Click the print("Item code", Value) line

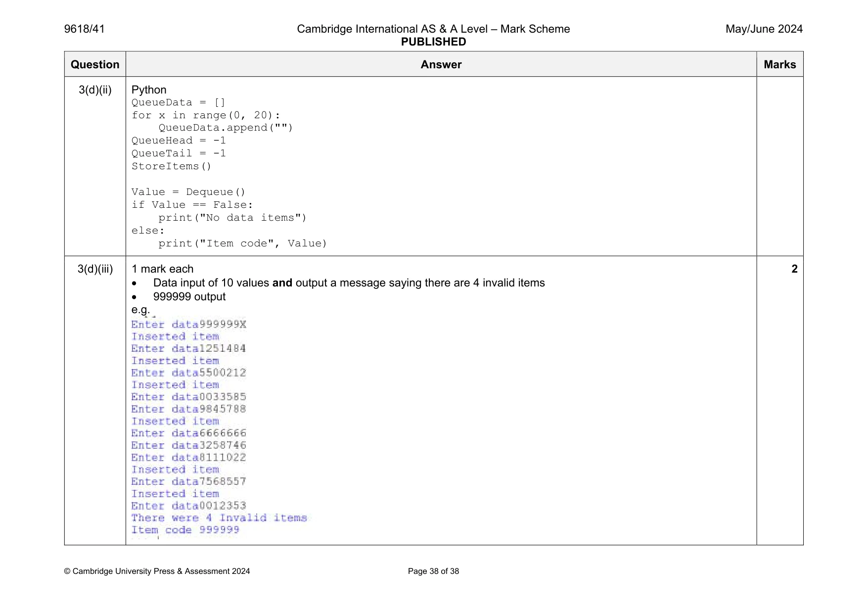tap(243, 243)
